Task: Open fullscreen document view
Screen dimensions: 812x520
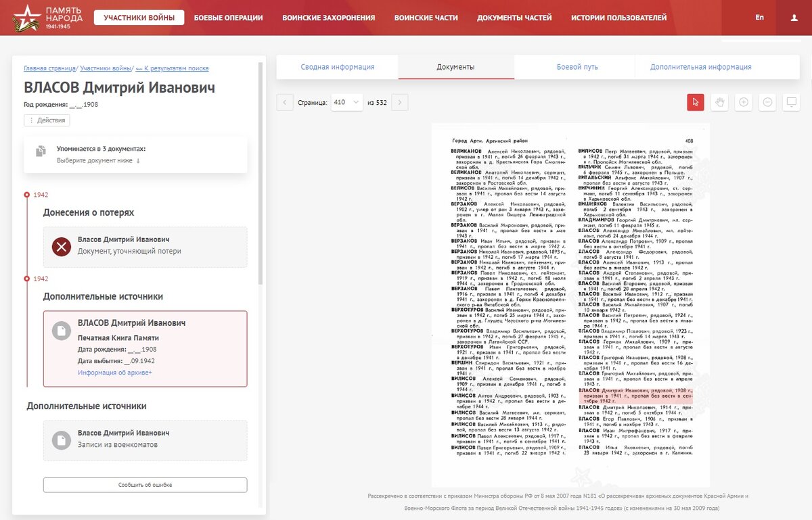Action: click(x=791, y=102)
